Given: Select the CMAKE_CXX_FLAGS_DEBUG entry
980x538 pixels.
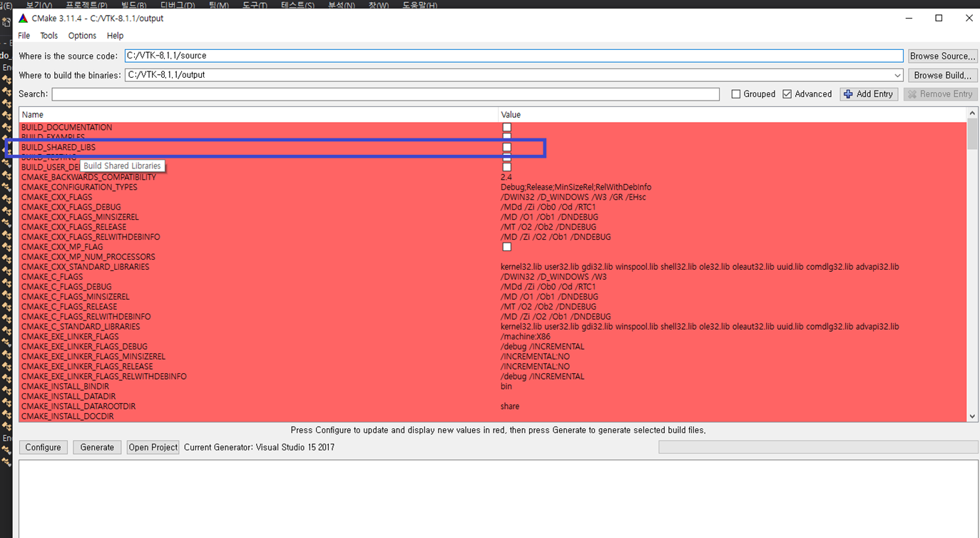Looking at the screenshot, I should [x=71, y=207].
